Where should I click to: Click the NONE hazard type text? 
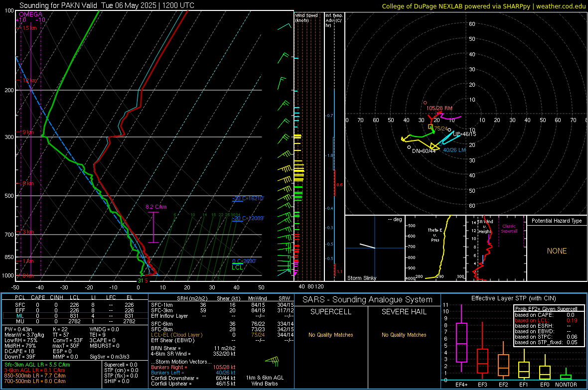click(x=557, y=251)
